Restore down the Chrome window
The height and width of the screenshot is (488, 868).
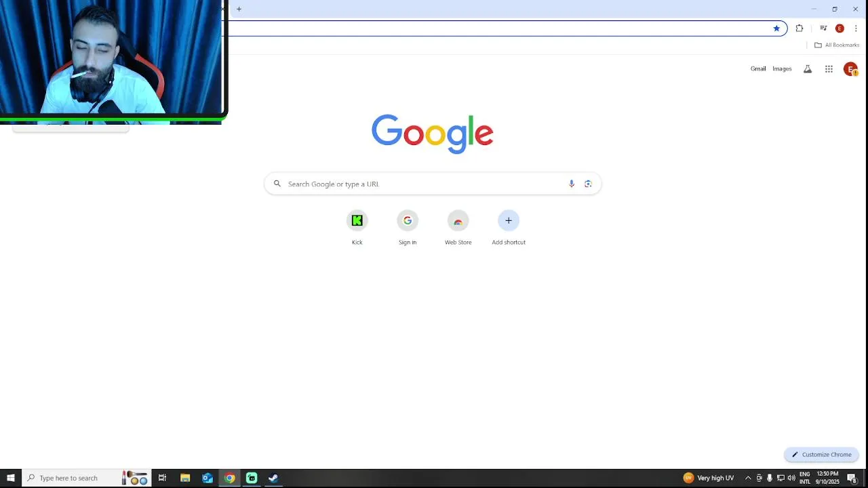pyautogui.click(x=835, y=9)
